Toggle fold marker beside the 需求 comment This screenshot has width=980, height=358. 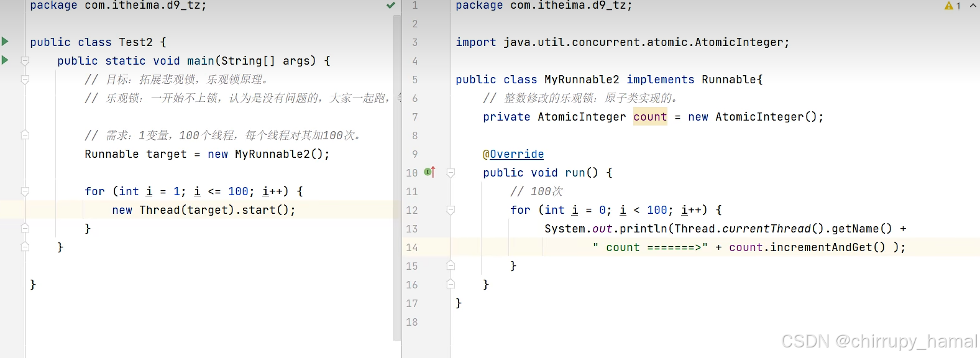point(25,135)
